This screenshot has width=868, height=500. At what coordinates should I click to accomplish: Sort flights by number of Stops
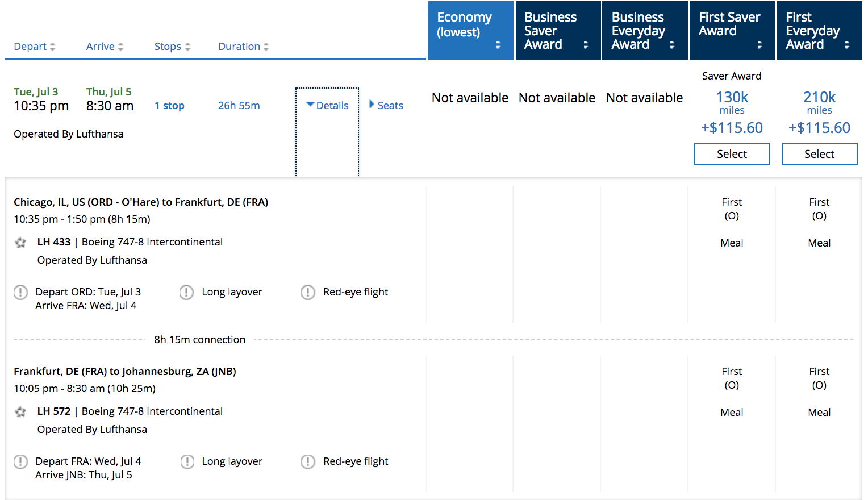click(172, 47)
